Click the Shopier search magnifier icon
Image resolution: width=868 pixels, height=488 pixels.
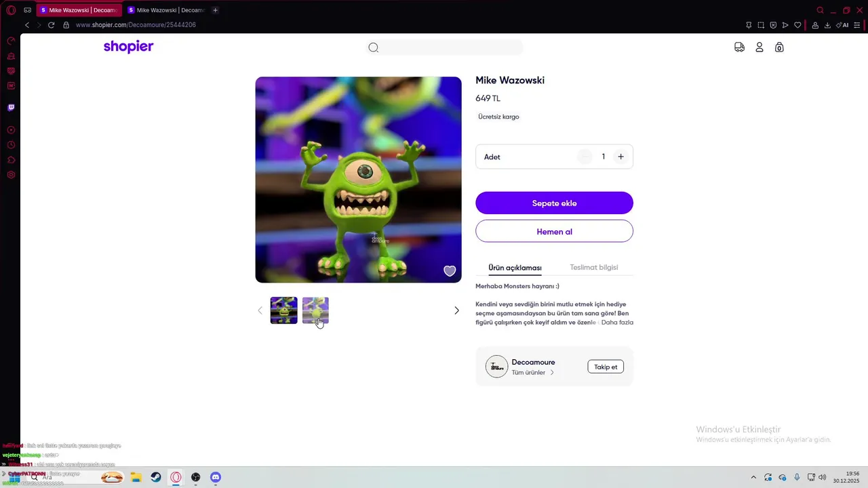[x=373, y=47]
